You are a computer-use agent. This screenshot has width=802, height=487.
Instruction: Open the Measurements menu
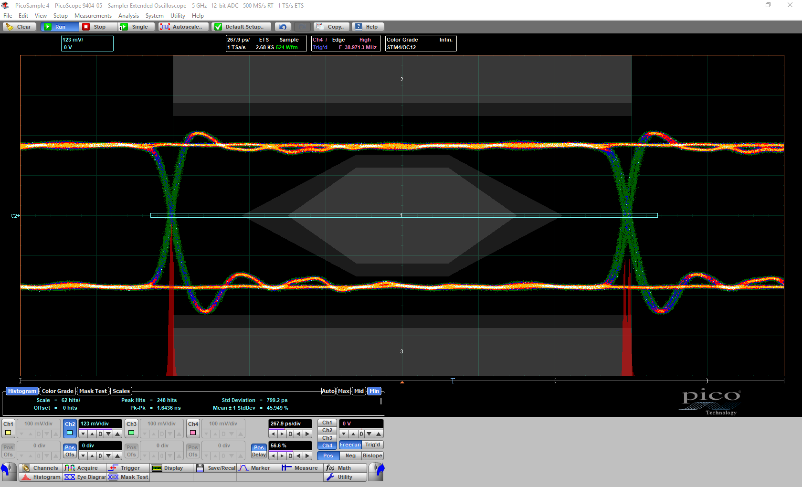coord(93,16)
